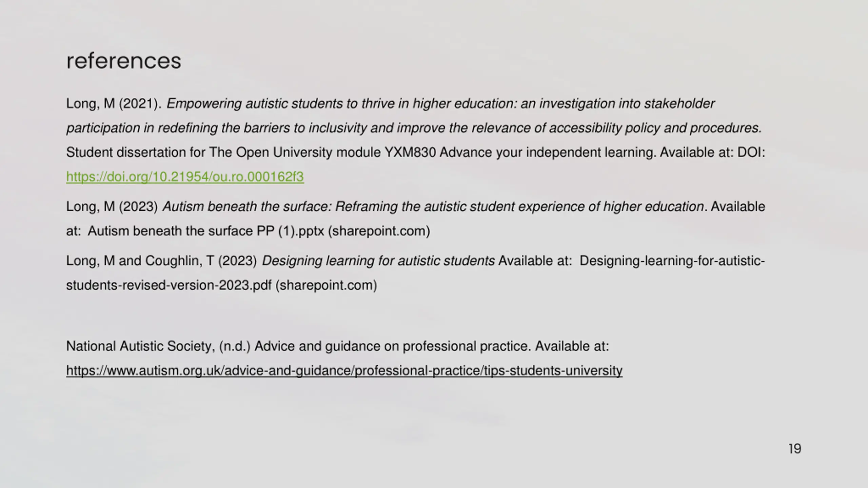868x488 pixels.
Task: Open the autism.org.uk tips-students-university link
Action: point(344,371)
